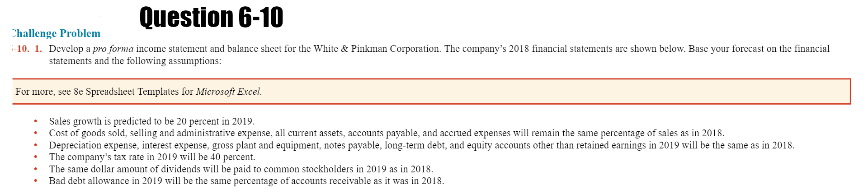
Task: Select the 'Challenge Problem' blue heading
Action: [56, 34]
